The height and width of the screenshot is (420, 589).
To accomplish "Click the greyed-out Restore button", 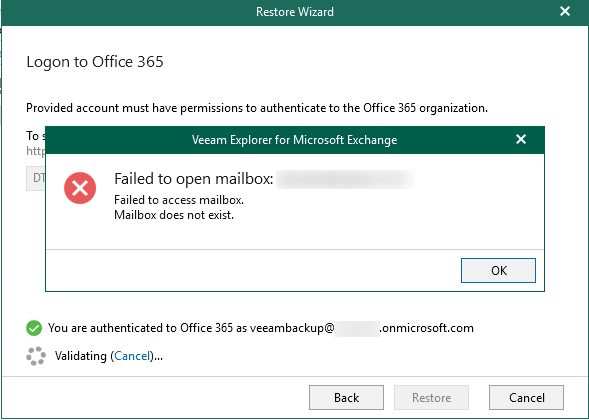I will (x=431, y=397).
